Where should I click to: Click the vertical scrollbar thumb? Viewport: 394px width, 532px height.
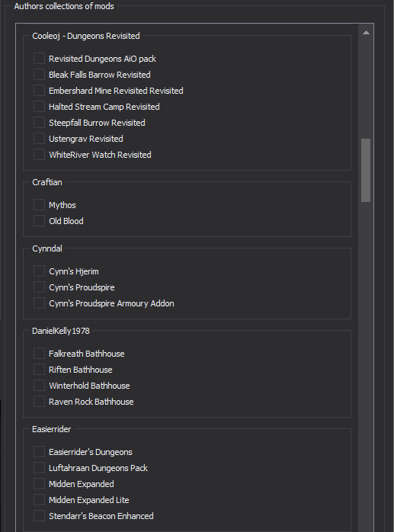point(366,170)
